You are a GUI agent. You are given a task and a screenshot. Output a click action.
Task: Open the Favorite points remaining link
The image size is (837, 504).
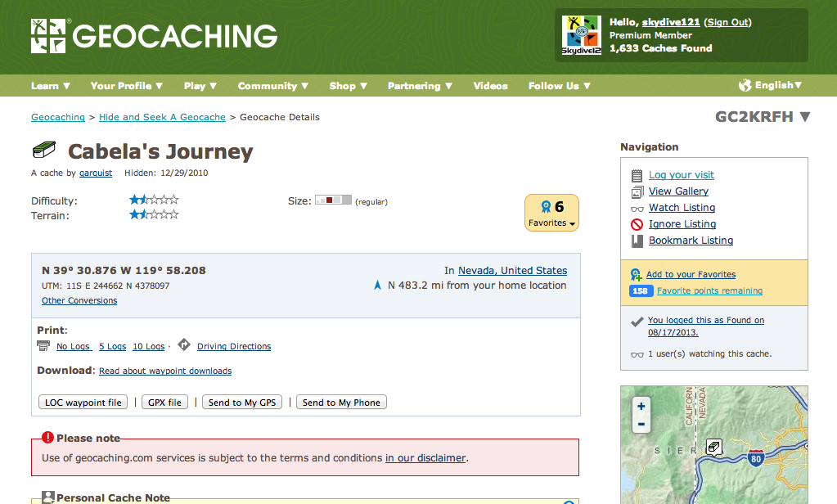(x=709, y=291)
